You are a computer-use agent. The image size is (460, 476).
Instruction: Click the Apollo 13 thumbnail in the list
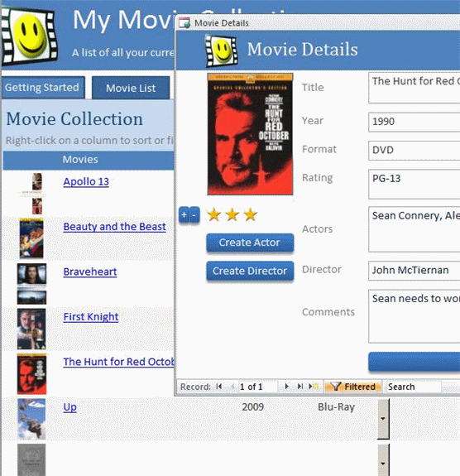(x=37, y=194)
